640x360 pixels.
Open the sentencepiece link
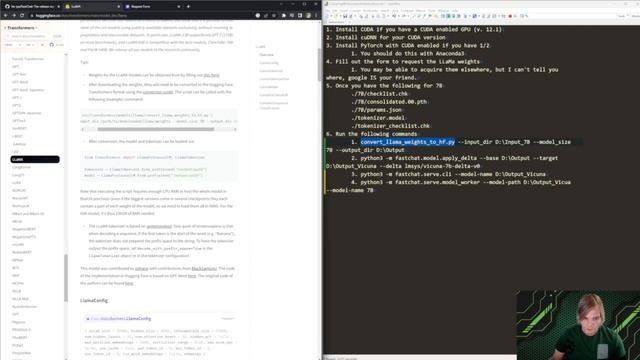(x=159, y=226)
